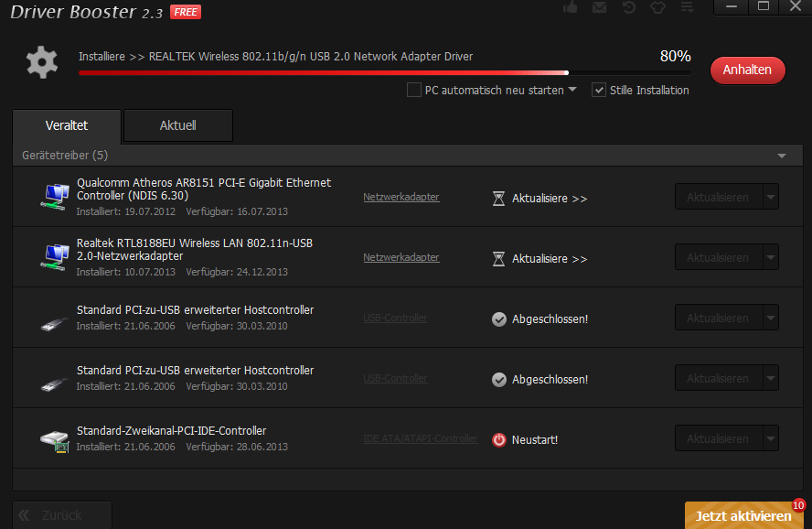Click Verfügbar: 16.07.2013 date text

[237, 211]
